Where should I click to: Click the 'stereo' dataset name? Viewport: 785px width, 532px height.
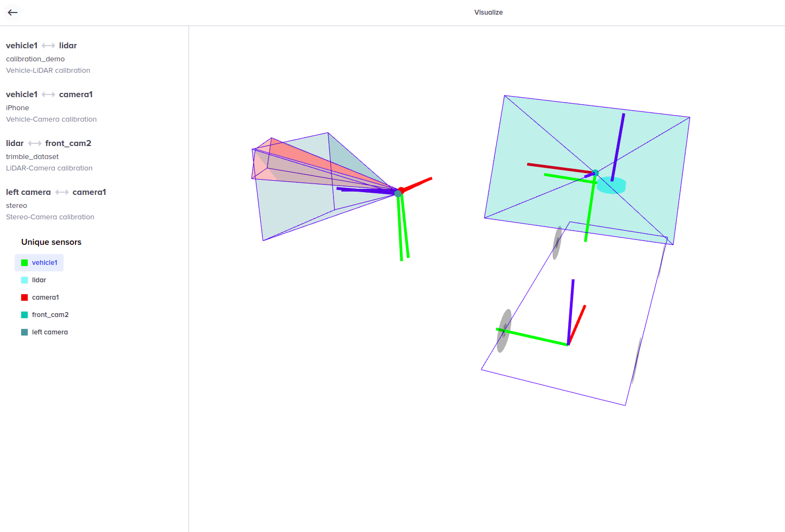point(16,205)
